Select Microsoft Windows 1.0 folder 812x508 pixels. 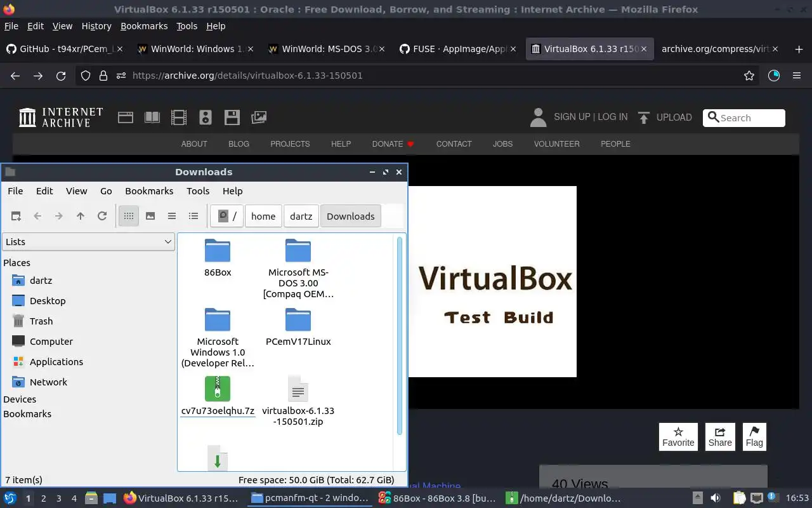coord(218,338)
